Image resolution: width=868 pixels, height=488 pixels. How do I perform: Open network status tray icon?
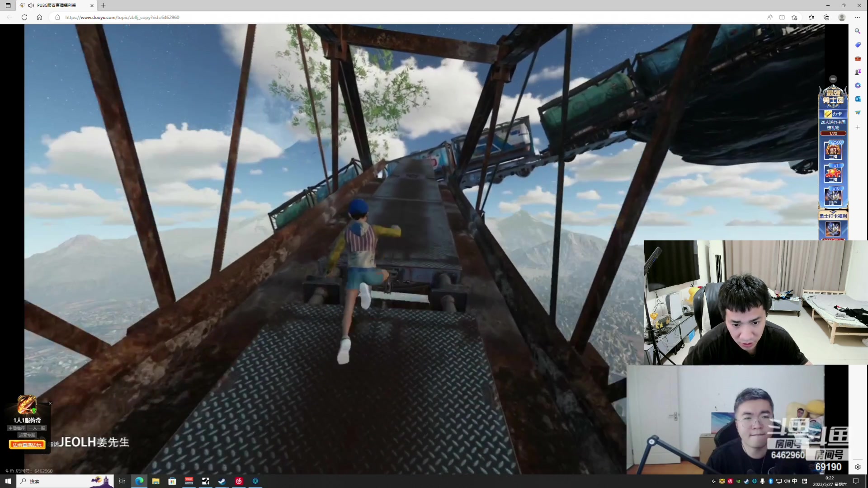[779, 481]
